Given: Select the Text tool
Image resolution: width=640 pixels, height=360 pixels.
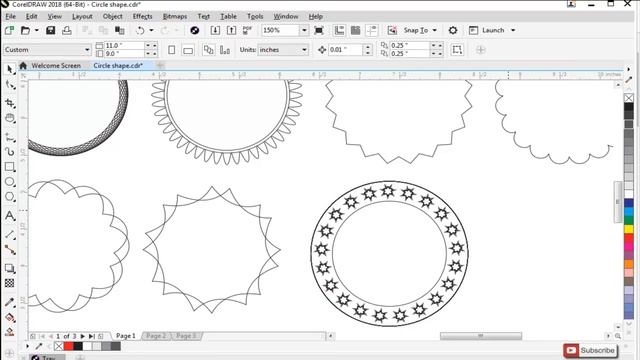Looking at the screenshot, I should [x=10, y=216].
